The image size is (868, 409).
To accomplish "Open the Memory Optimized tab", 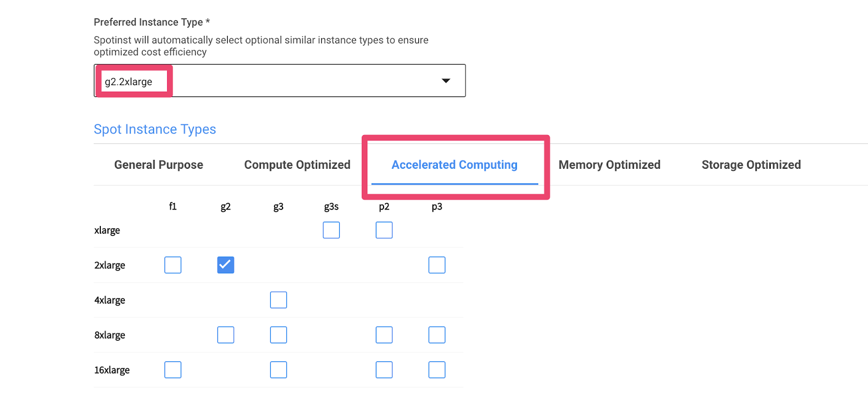I will tap(610, 165).
